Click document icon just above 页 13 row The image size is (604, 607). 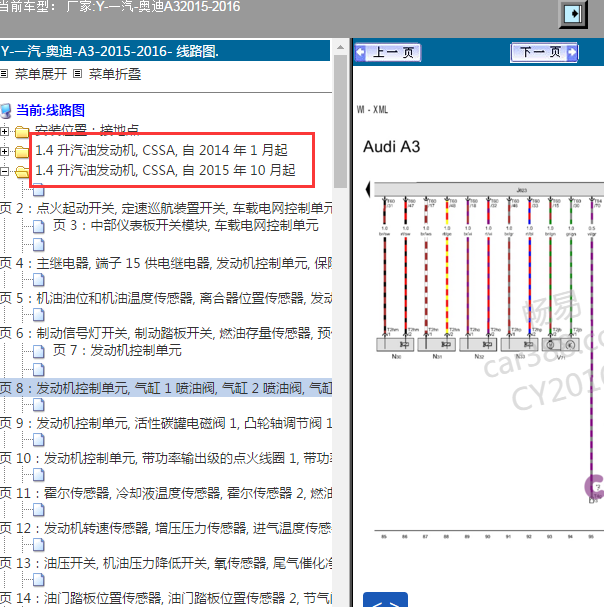pyautogui.click(x=39, y=545)
